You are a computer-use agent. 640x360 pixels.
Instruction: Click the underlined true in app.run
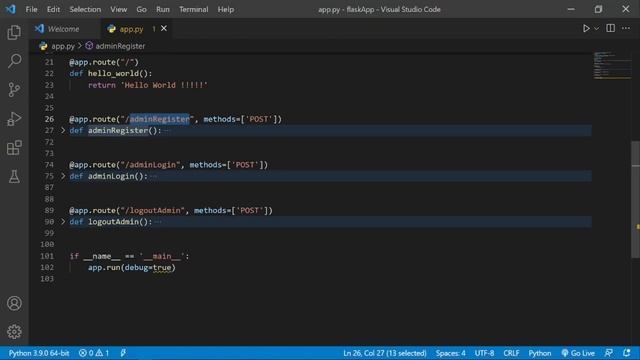162,268
